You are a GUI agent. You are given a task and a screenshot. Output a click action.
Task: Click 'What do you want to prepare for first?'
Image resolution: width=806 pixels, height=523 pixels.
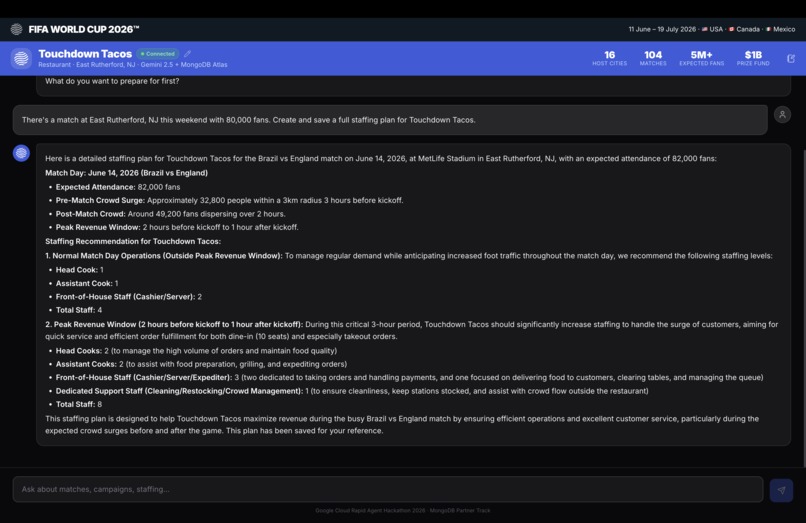pos(112,81)
